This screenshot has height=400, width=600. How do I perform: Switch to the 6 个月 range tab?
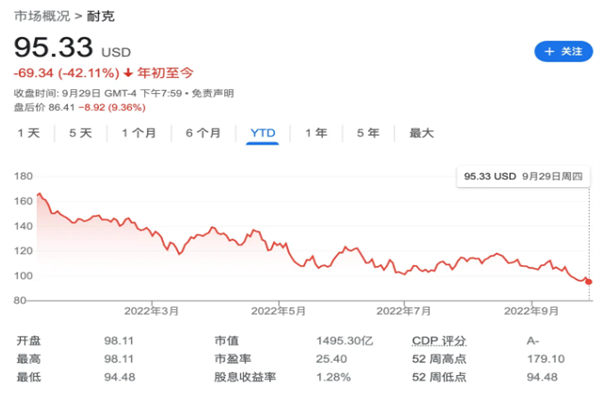pos(203,133)
